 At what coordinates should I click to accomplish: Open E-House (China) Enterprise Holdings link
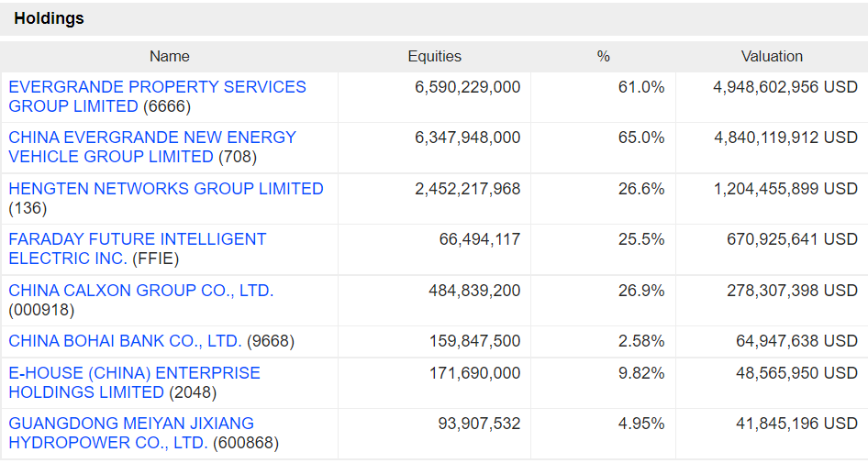coord(134,382)
